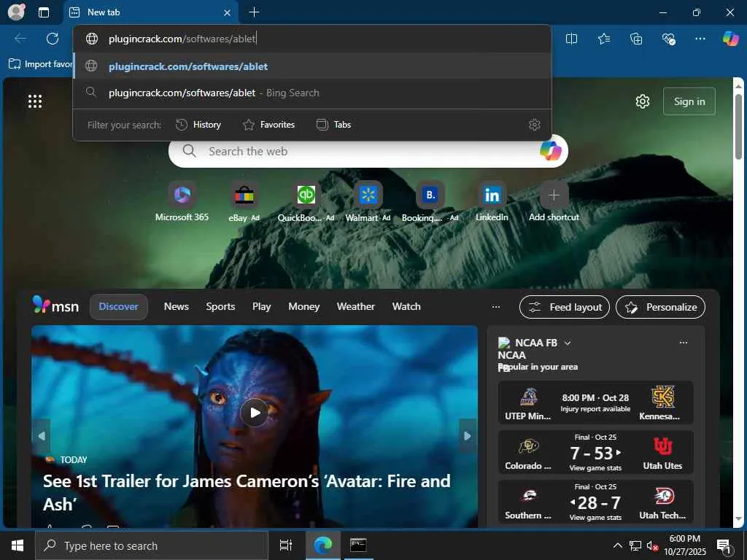
Task: Go to previous story in carousel
Action: point(42,436)
